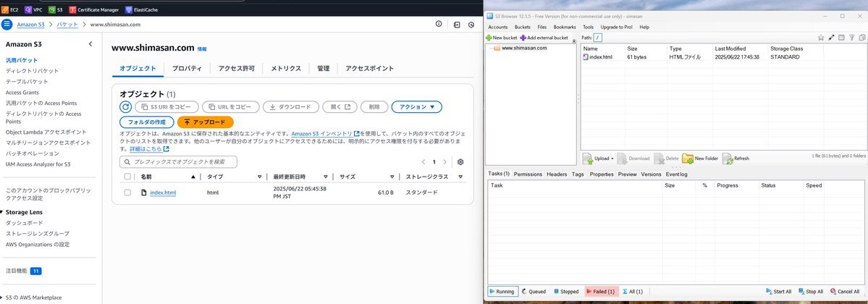Tick the select-all checkbox in object table header

(x=128, y=177)
